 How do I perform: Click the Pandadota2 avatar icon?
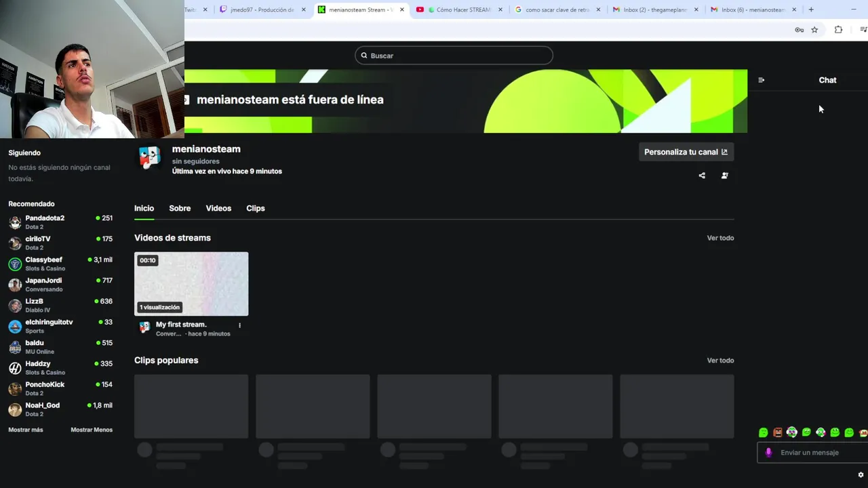(15, 222)
